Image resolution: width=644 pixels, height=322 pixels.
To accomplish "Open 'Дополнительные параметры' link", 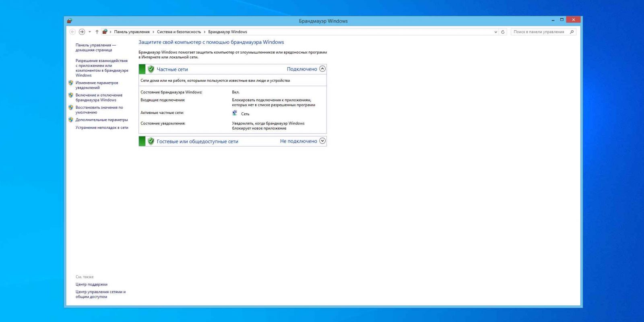I will 101,120.
